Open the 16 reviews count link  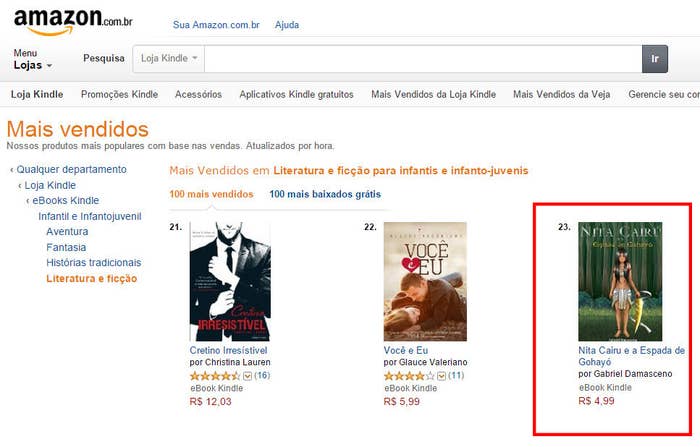(x=262, y=376)
